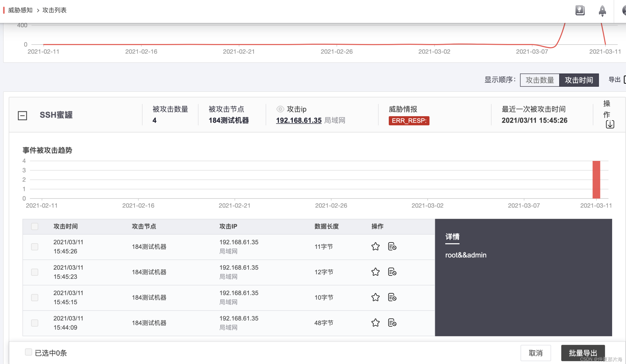The image size is (626, 364).
Task: Check the row for 15:45:23
Action: pos(35,272)
